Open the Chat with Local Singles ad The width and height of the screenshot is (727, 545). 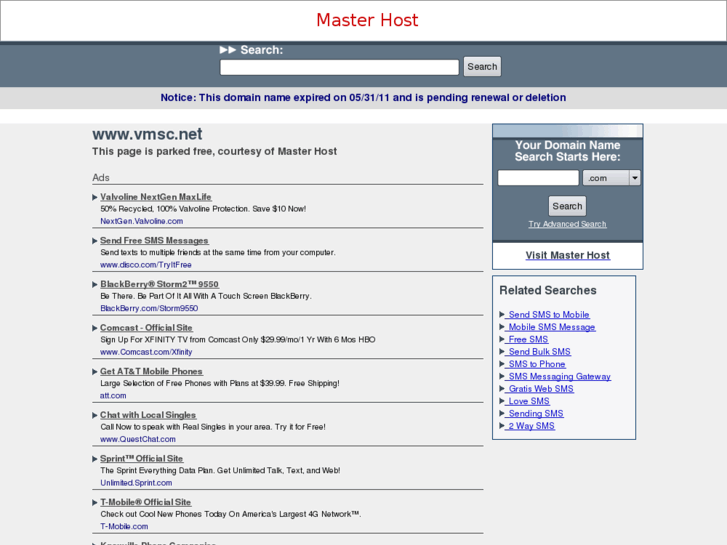coord(148,415)
